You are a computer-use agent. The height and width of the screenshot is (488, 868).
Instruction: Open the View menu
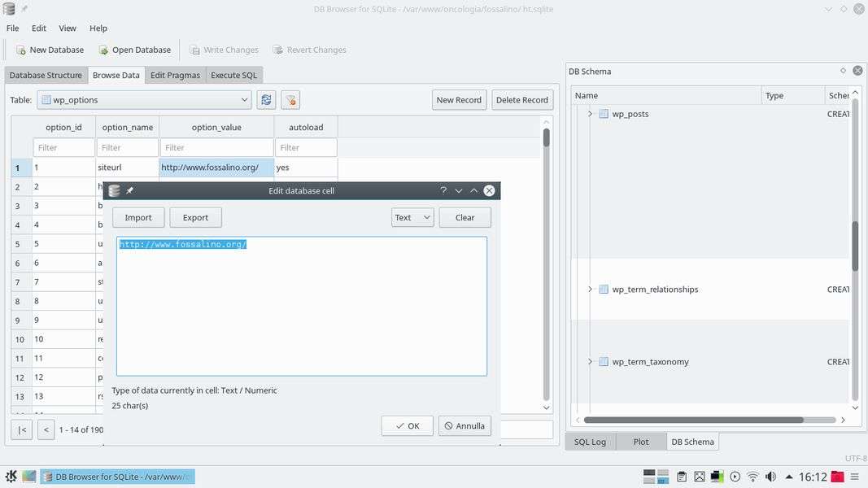tap(68, 28)
